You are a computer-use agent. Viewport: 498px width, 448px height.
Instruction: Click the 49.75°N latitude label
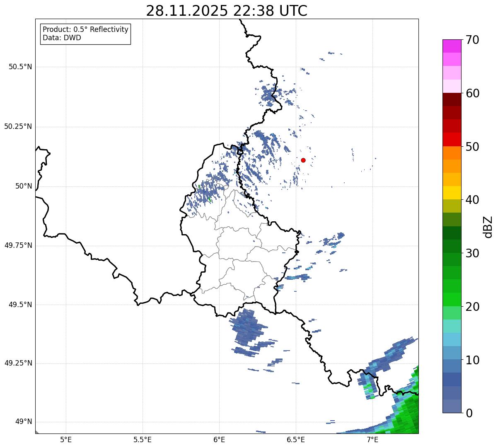[x=18, y=245]
